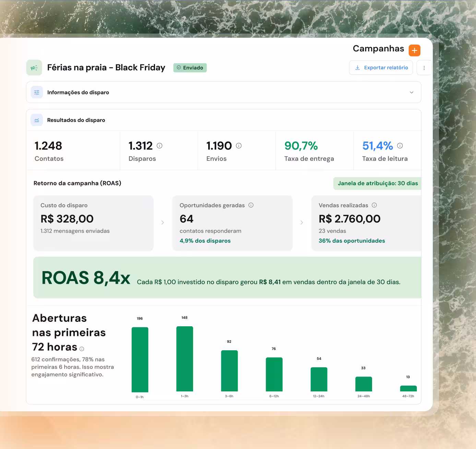Click info icon beside Oportunidades geradas
The image size is (476, 449).
[251, 205]
